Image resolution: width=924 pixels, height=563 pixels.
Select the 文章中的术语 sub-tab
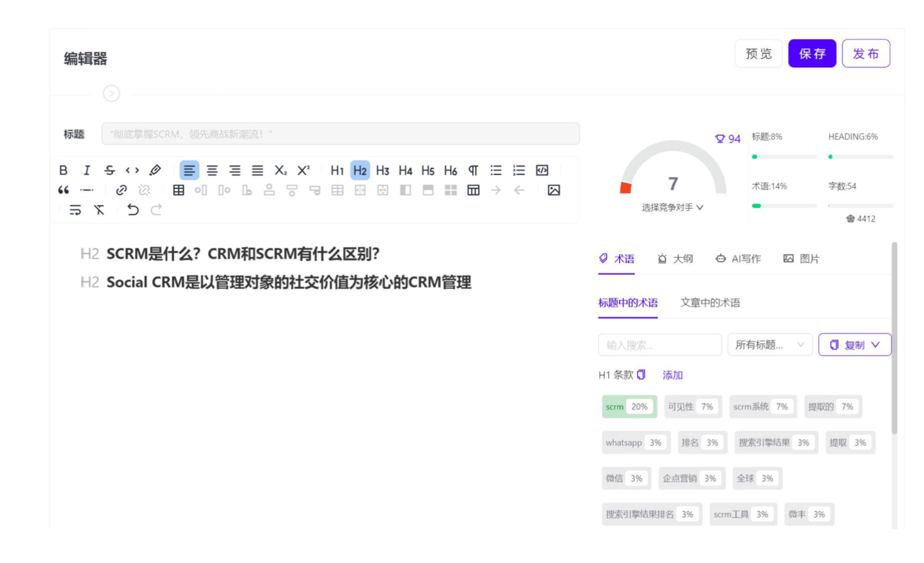pos(710,303)
